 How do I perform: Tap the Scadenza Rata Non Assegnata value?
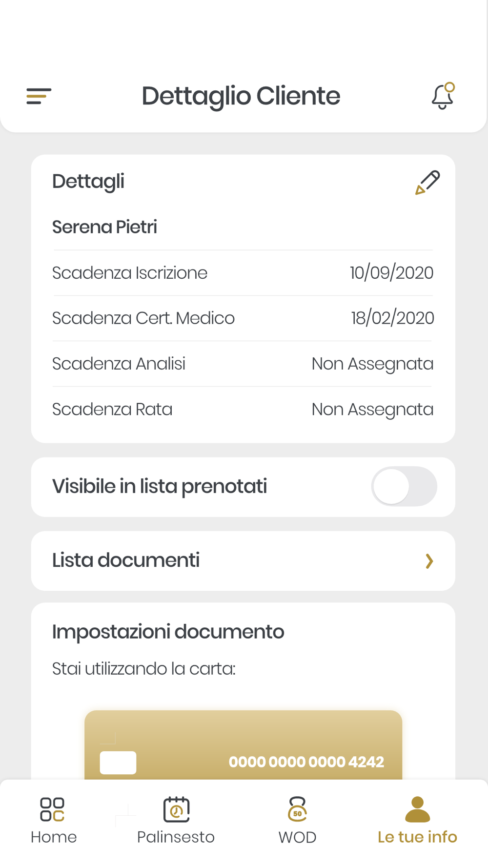point(372,410)
